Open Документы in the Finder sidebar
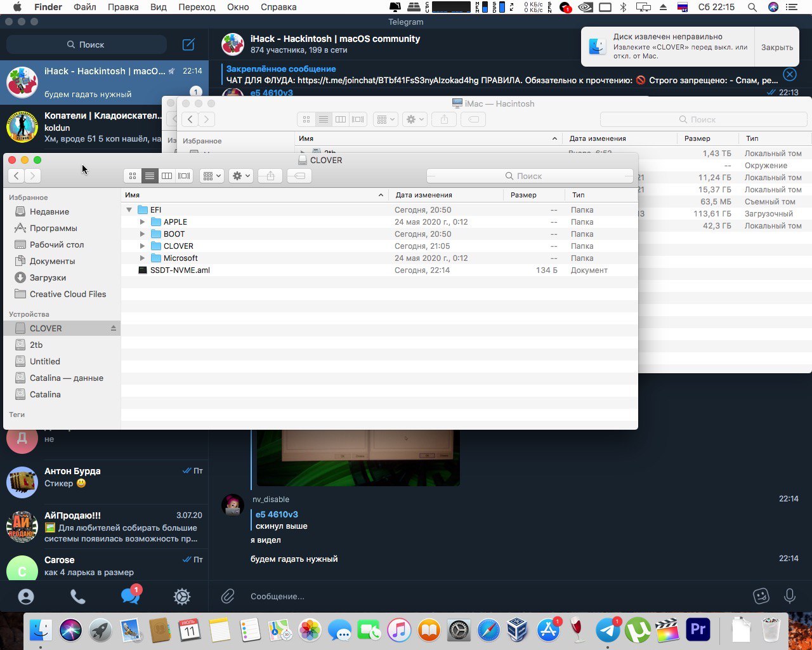The width and height of the screenshot is (812, 650). 62,261
